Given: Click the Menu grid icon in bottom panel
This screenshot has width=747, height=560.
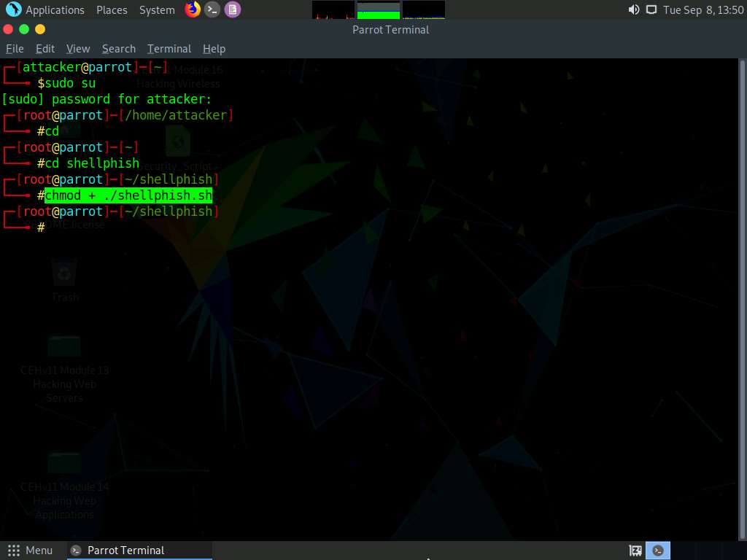Looking at the screenshot, I should [x=14, y=551].
